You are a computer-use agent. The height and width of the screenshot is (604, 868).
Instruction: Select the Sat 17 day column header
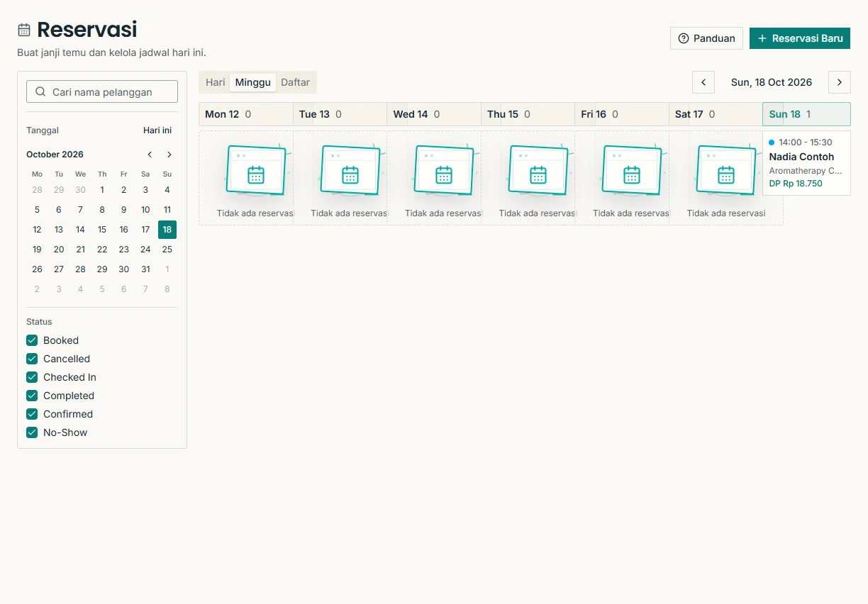point(716,114)
